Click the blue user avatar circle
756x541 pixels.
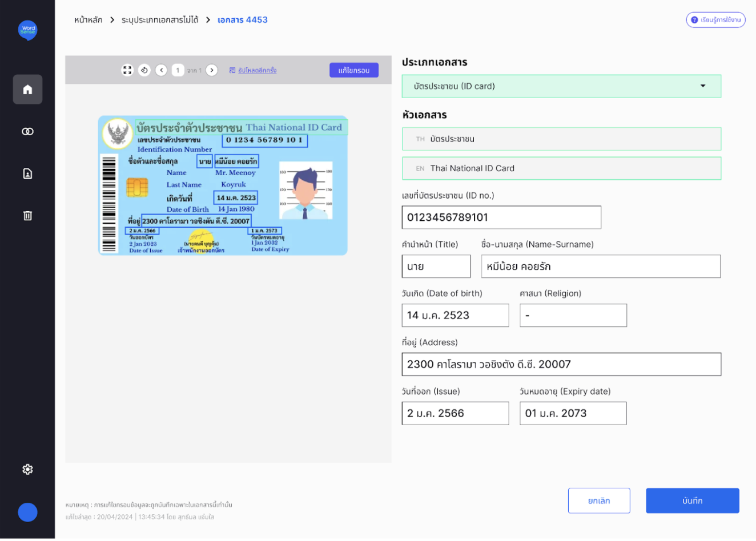[27, 512]
